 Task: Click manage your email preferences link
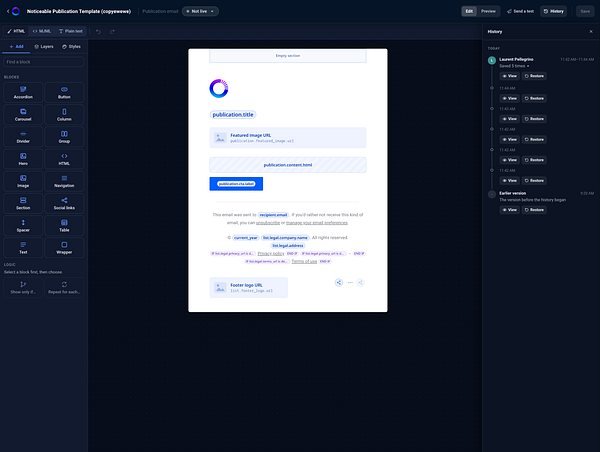click(x=317, y=223)
